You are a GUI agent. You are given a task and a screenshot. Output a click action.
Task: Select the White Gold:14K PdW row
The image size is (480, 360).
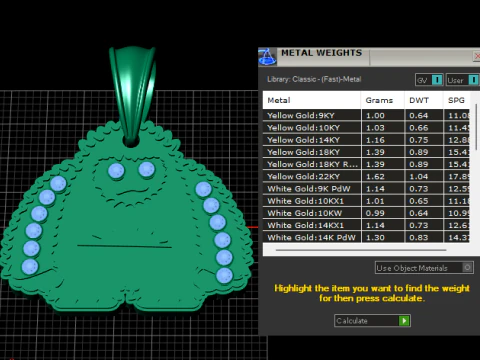[366, 237]
